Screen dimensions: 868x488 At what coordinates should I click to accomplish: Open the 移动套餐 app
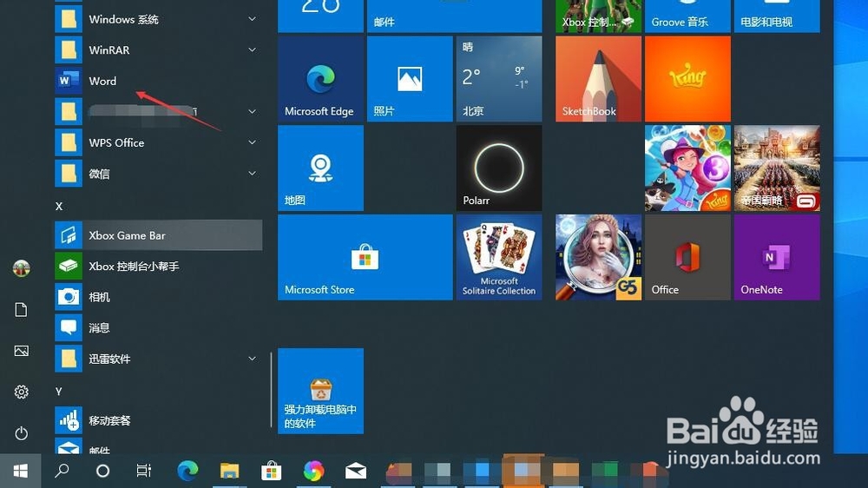(158, 420)
